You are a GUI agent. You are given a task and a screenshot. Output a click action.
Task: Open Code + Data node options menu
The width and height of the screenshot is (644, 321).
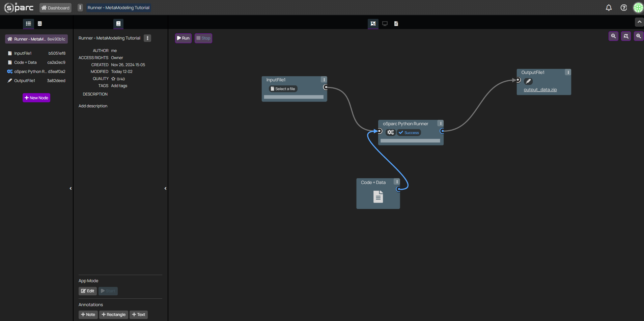[397, 182]
